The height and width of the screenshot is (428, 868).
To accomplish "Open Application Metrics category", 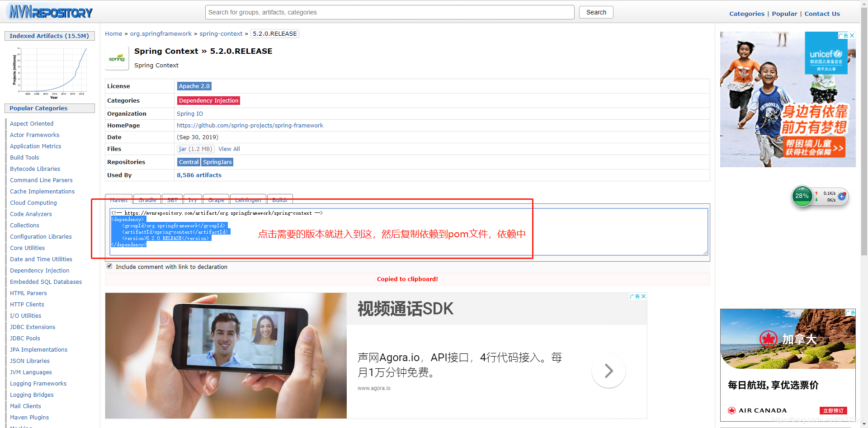I will click(36, 146).
